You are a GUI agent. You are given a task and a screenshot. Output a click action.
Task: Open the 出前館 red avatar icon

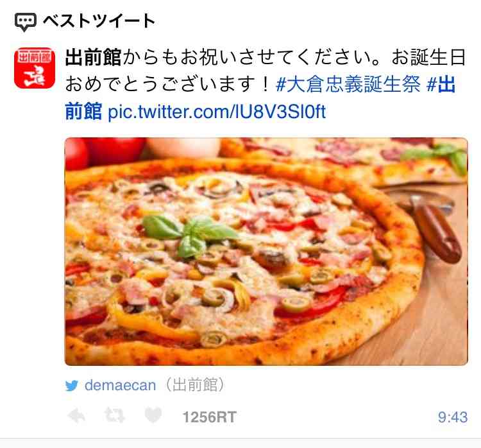[35, 68]
